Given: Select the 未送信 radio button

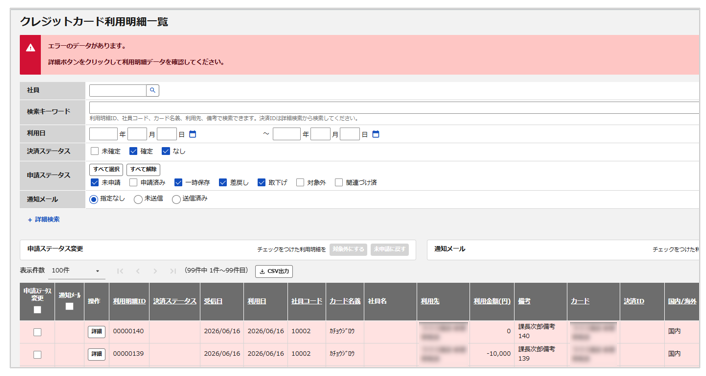Looking at the screenshot, I should tap(138, 199).
